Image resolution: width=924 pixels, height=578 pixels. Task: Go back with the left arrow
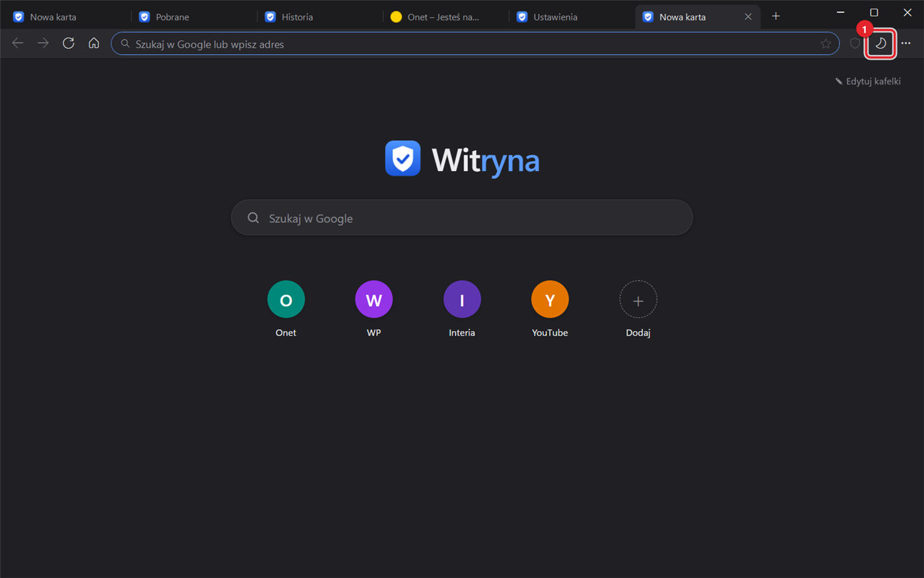(18, 44)
